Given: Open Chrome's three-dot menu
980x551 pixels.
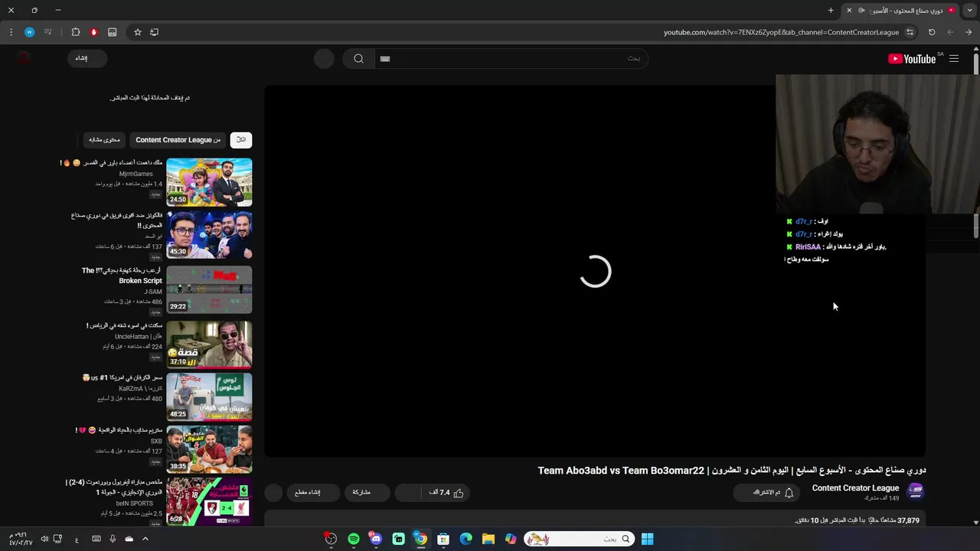Looking at the screenshot, I should coord(11,32).
